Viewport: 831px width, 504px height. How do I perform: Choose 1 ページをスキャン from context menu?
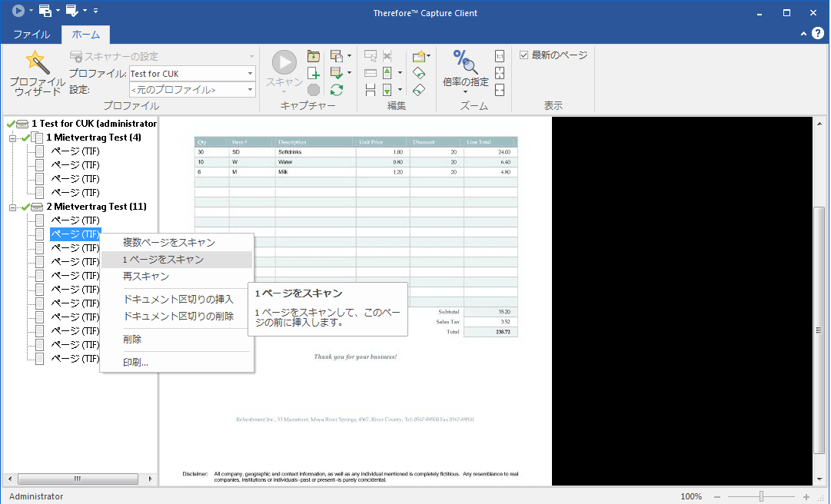[177, 260]
